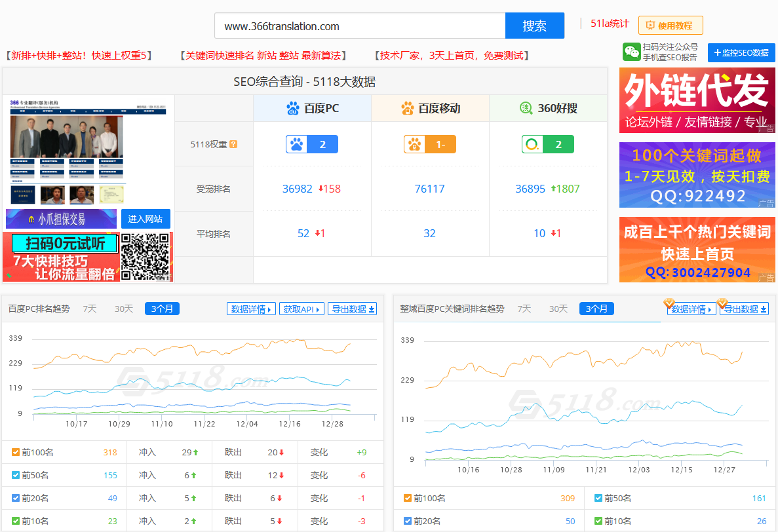This screenshot has width=778, height=532.
Task: Toggle the 前20名 checkbox in PC trend
Action: click(16, 498)
